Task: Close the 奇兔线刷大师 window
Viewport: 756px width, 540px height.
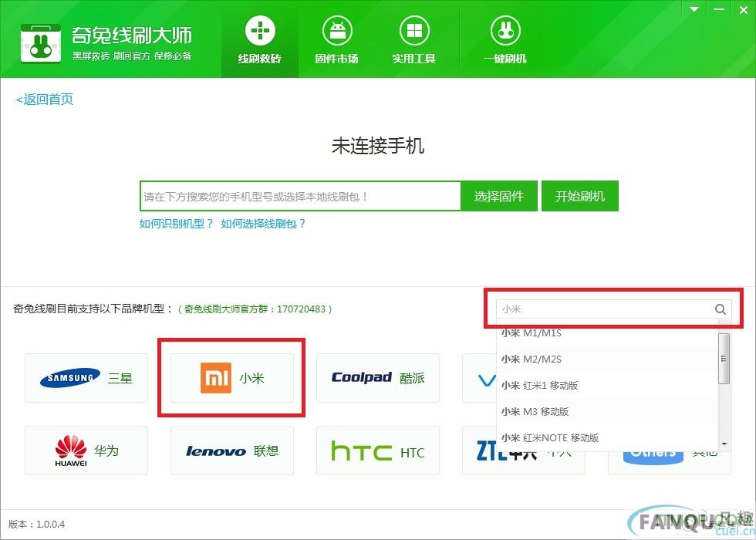Action: [744, 9]
